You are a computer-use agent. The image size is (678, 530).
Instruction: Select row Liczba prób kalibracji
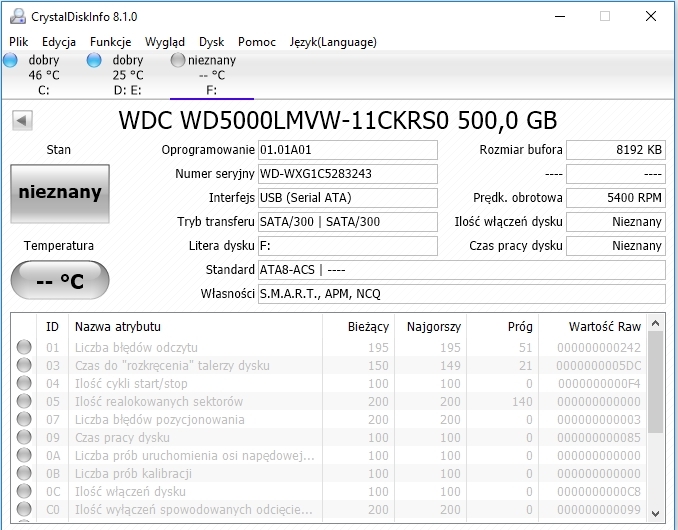pyautogui.click(x=329, y=473)
